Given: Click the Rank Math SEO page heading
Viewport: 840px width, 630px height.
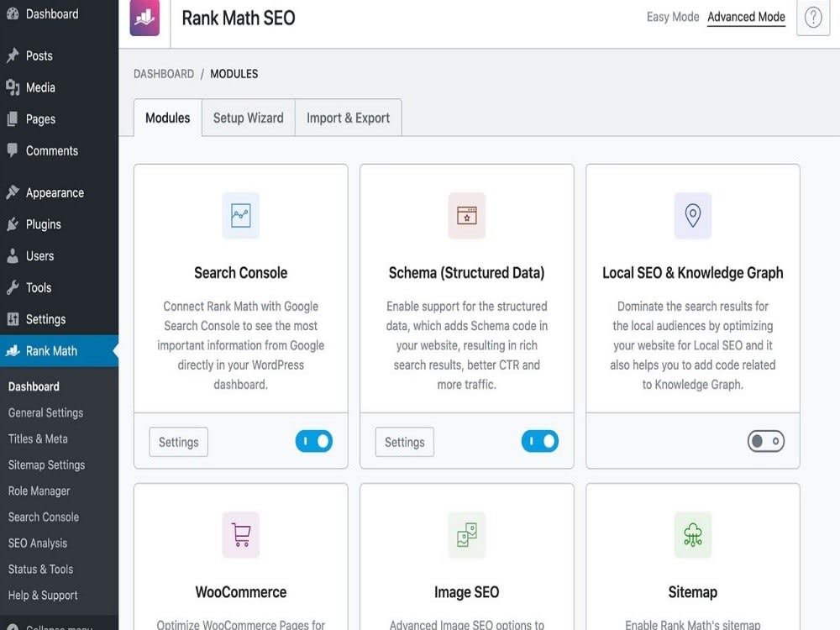Looking at the screenshot, I should [x=239, y=18].
